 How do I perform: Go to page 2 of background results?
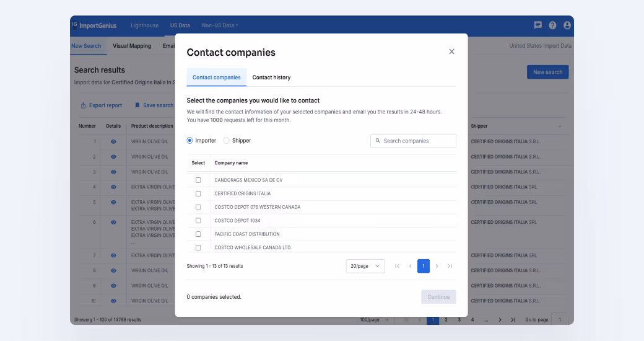tap(446, 320)
